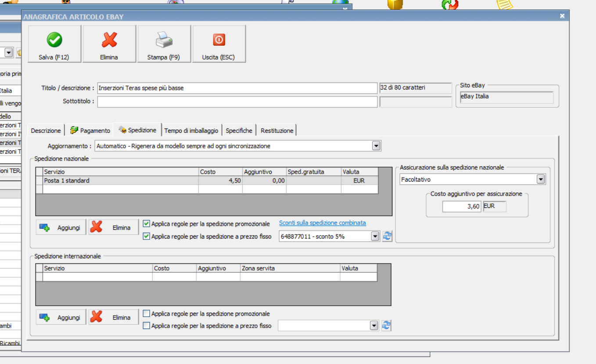Click the EUR cell in the Posta 1 row
This screenshot has height=364, width=596.
tap(359, 181)
